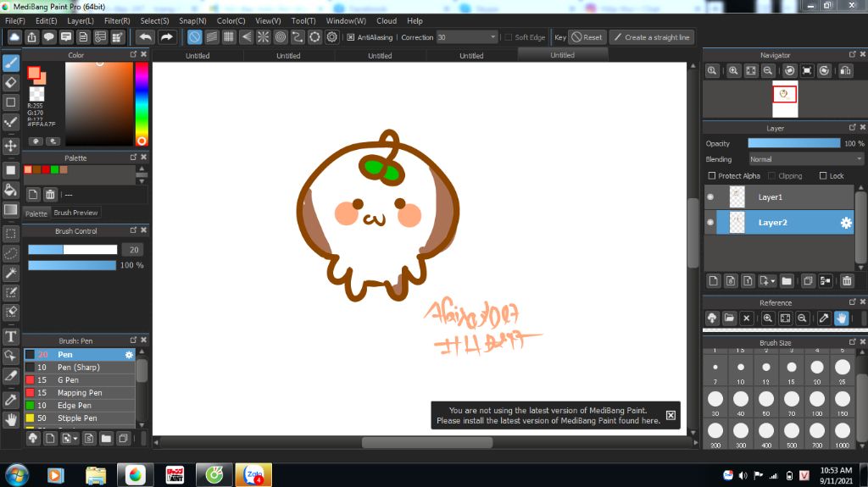Toggle AntiAliasing checkbox
The image size is (868, 487).
pyautogui.click(x=350, y=37)
